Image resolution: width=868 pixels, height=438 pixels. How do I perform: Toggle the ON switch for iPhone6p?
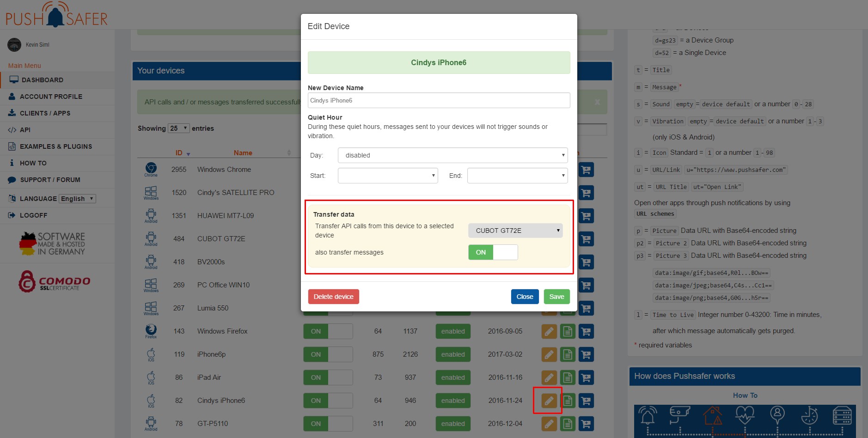[x=328, y=354]
